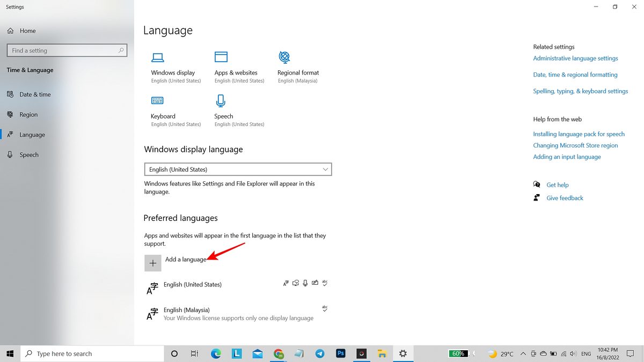
Task: Click the speech recognition microphone icon for English (United States)
Action: click(x=305, y=283)
